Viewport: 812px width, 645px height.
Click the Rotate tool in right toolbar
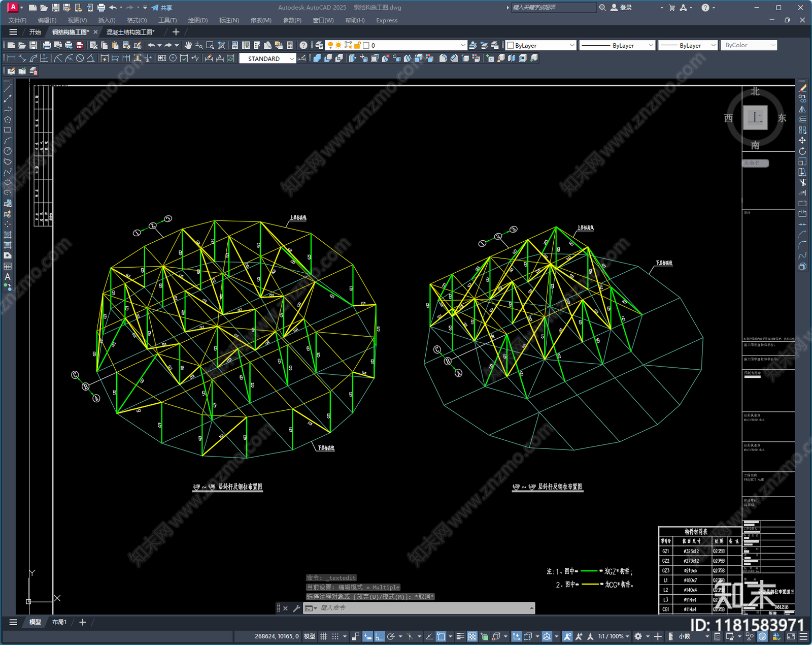[802, 151]
